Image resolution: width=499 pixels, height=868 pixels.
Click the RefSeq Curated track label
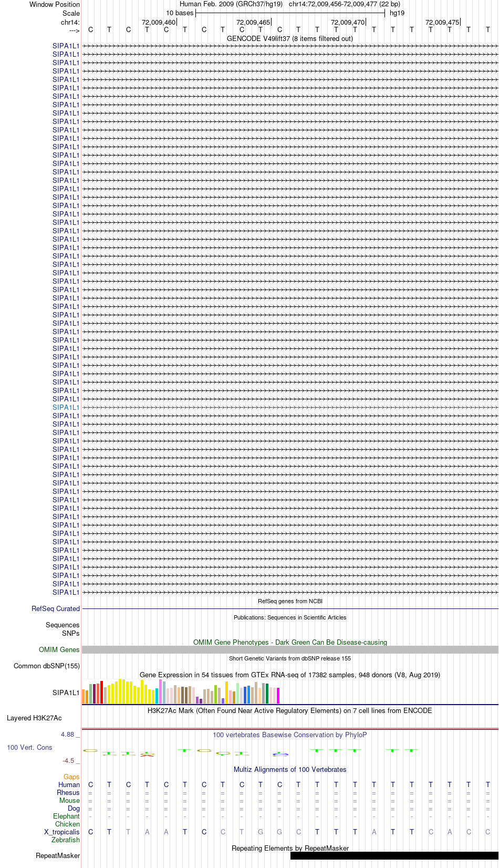click(56, 608)
